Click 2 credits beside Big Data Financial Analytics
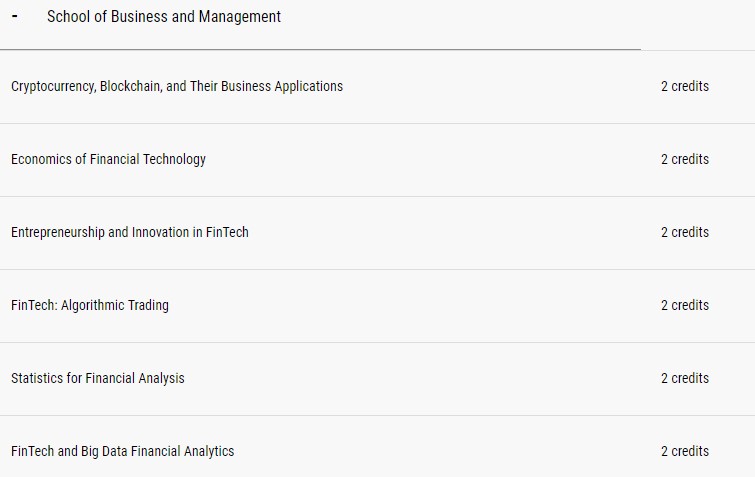755x477 pixels. click(684, 452)
